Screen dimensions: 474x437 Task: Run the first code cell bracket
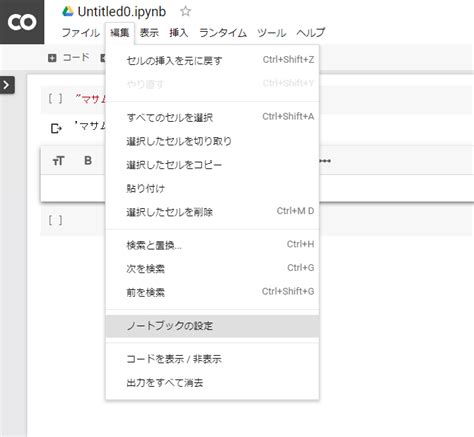(x=55, y=99)
